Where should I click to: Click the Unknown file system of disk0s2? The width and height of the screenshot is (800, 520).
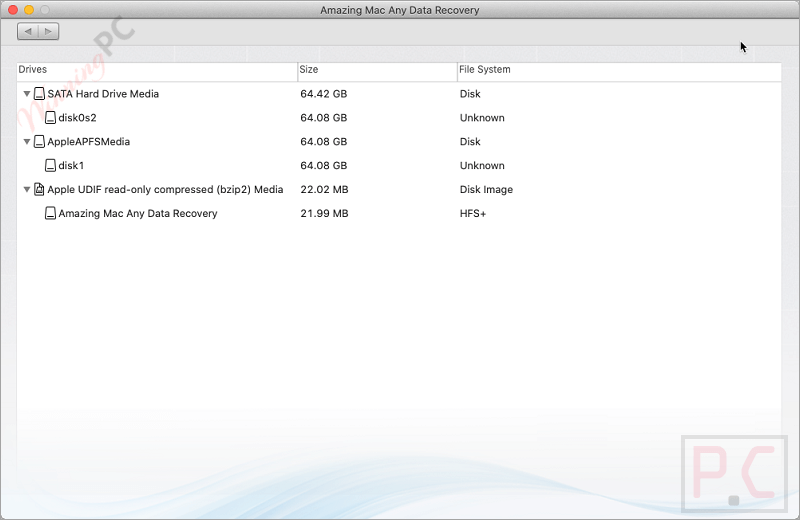point(482,118)
